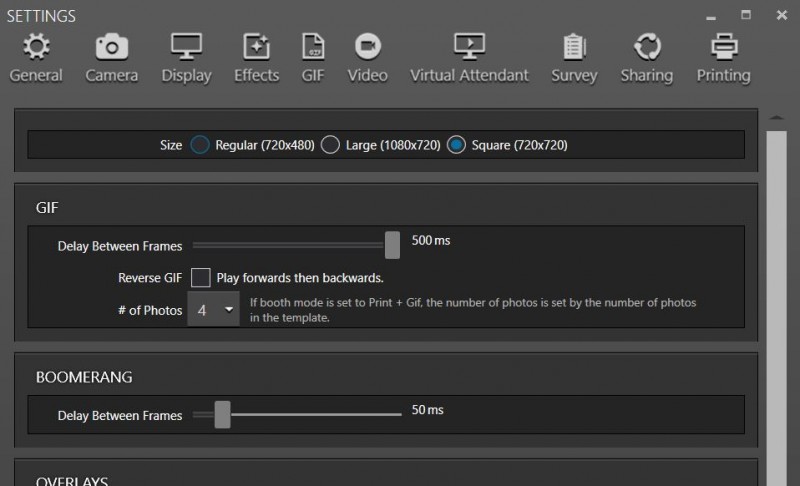Click the '50 ms' delay value
This screenshot has height=486, width=800.
click(x=428, y=410)
